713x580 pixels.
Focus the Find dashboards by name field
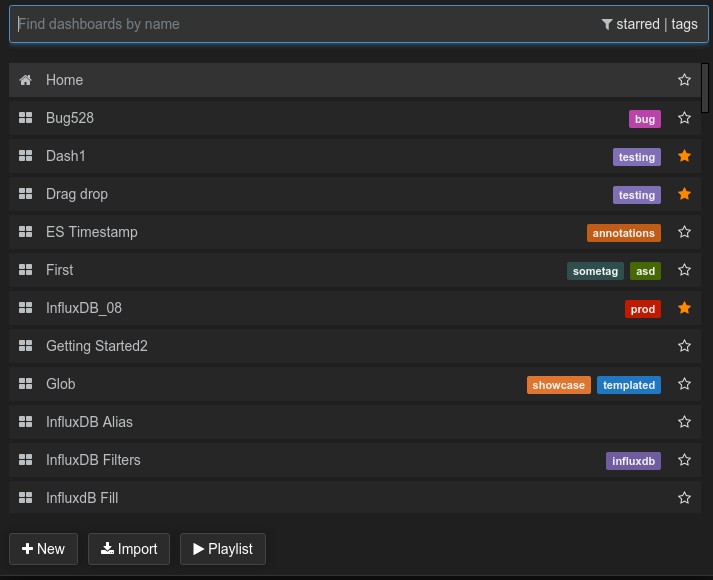(x=300, y=24)
